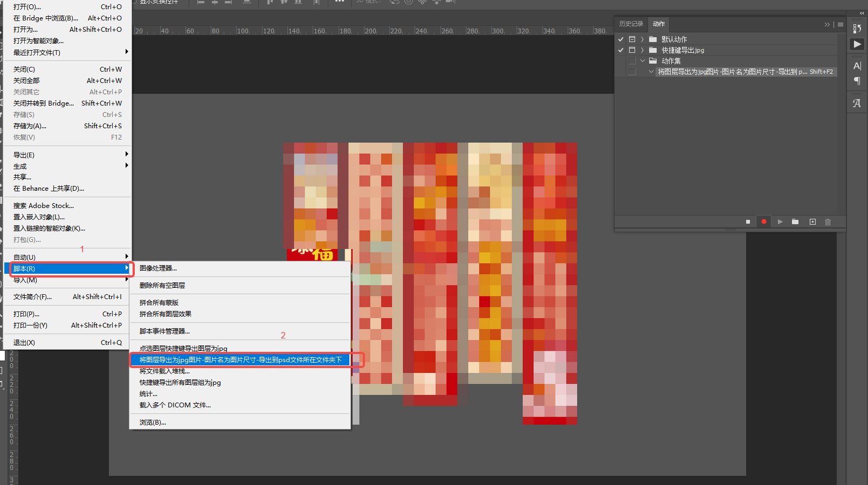Image resolution: width=868 pixels, height=485 pixels.
Task: Start recording with the red record button
Action: click(x=764, y=222)
